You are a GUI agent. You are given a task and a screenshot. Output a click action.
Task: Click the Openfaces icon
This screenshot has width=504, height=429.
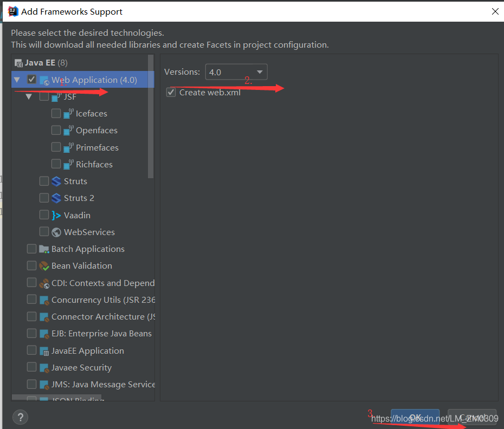(x=68, y=131)
